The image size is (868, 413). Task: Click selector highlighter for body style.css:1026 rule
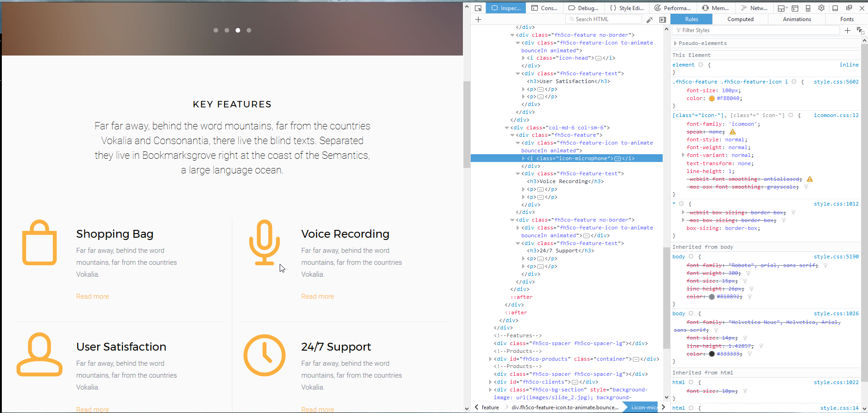click(x=691, y=313)
